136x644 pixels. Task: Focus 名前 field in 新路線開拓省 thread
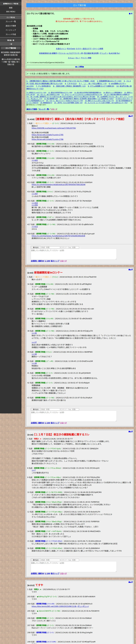click(x=51, y=409)
